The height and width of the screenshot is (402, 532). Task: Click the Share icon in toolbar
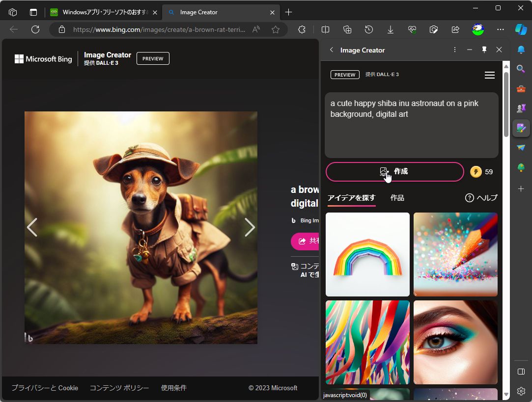[x=455, y=29]
